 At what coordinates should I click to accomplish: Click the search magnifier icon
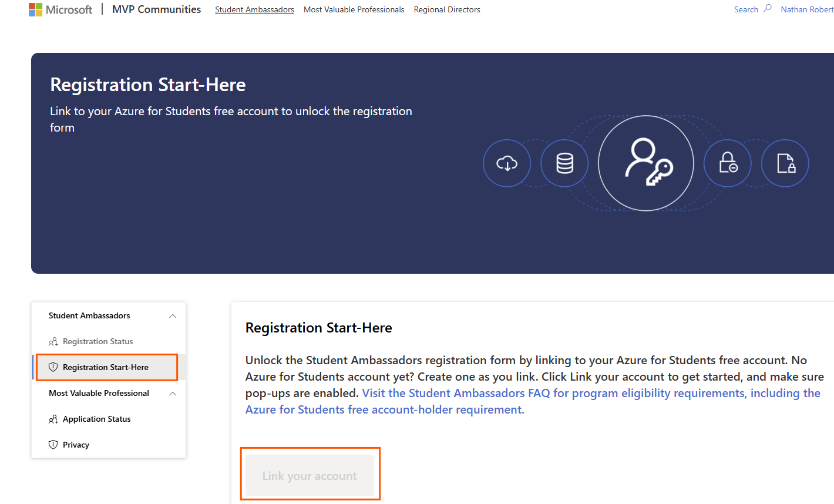point(767,9)
